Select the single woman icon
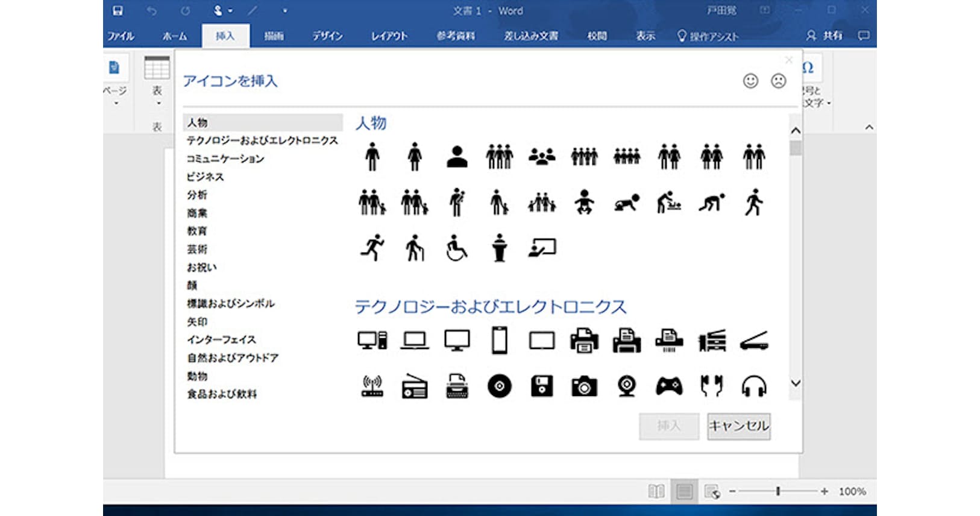This screenshot has height=516, width=980. 415,157
